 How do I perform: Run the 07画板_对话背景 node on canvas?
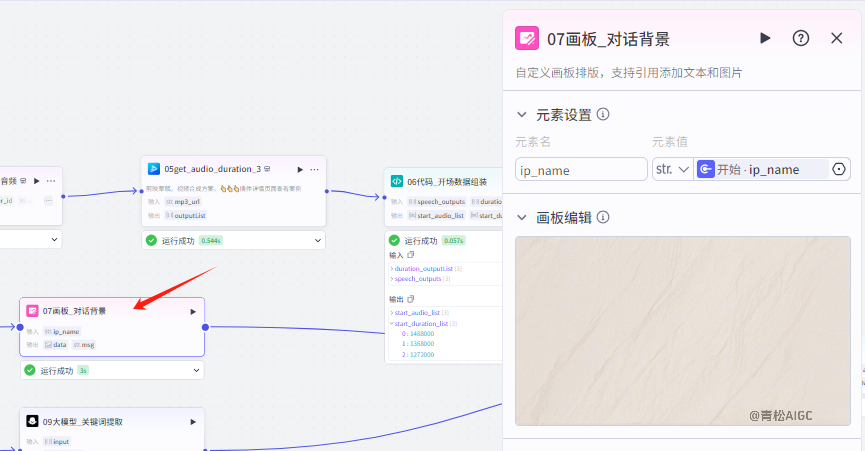193,312
